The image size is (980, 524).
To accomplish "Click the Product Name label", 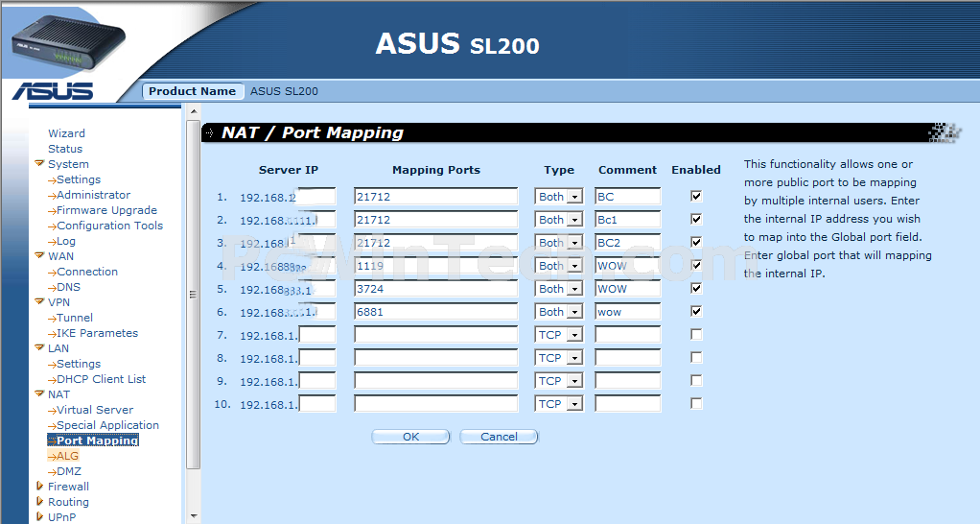I will (192, 91).
